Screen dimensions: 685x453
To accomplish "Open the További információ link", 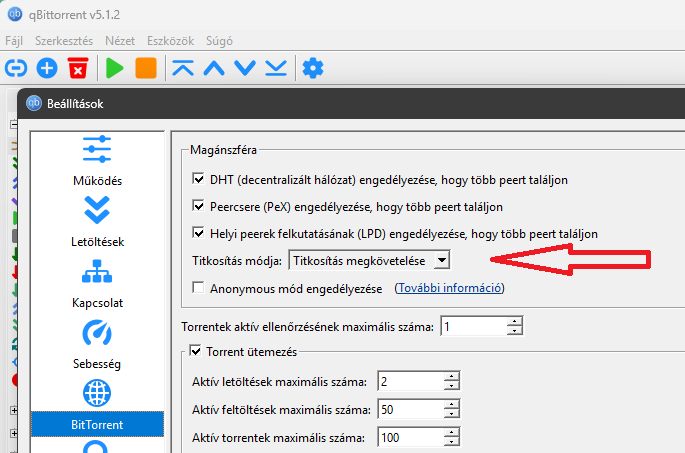I will pyautogui.click(x=450, y=288).
